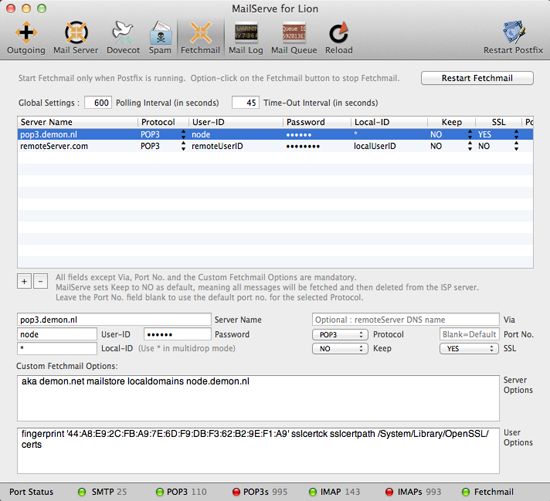Click password dots in remoteServer.com row
The width and height of the screenshot is (550, 501).
pos(303,146)
